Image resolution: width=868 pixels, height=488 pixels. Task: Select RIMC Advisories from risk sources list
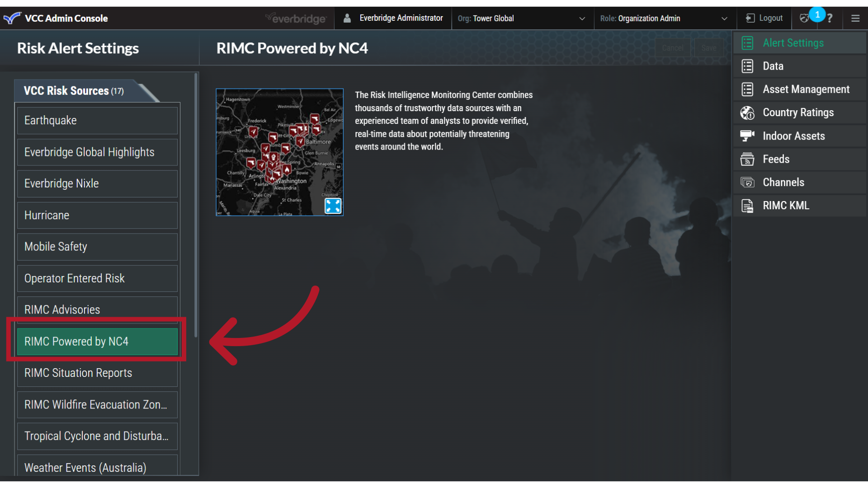(97, 310)
